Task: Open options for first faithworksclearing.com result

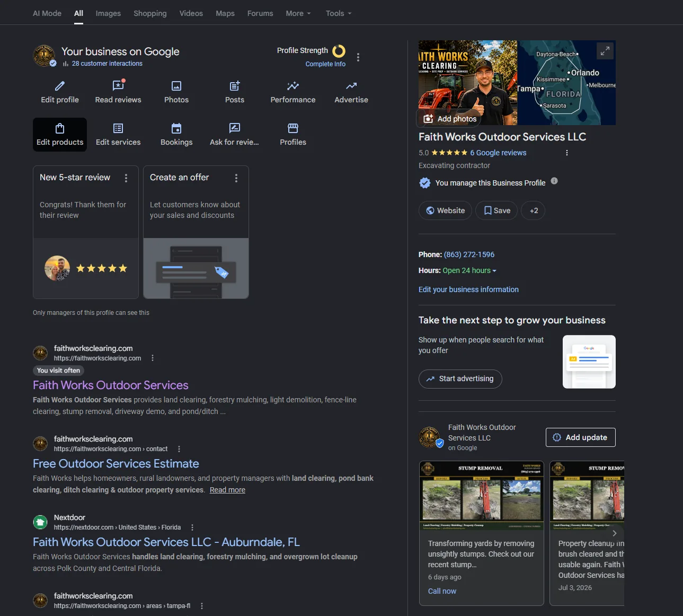Action: click(x=153, y=358)
